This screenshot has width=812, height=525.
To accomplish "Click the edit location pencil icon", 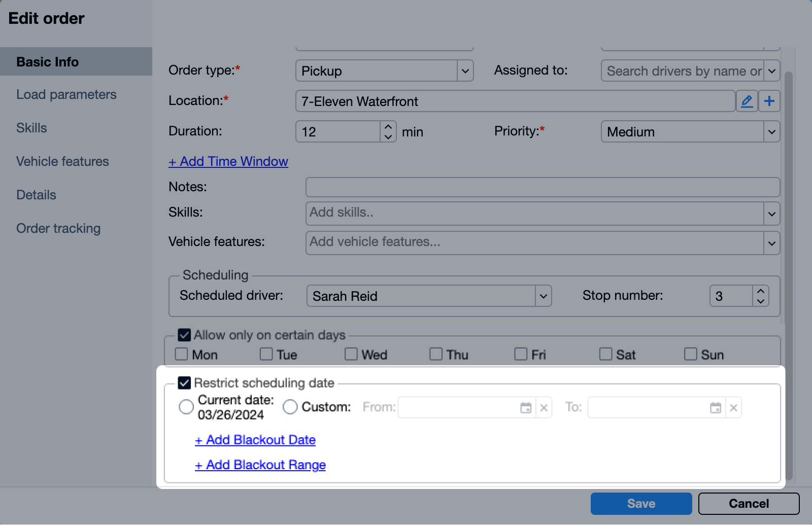I will coord(747,101).
